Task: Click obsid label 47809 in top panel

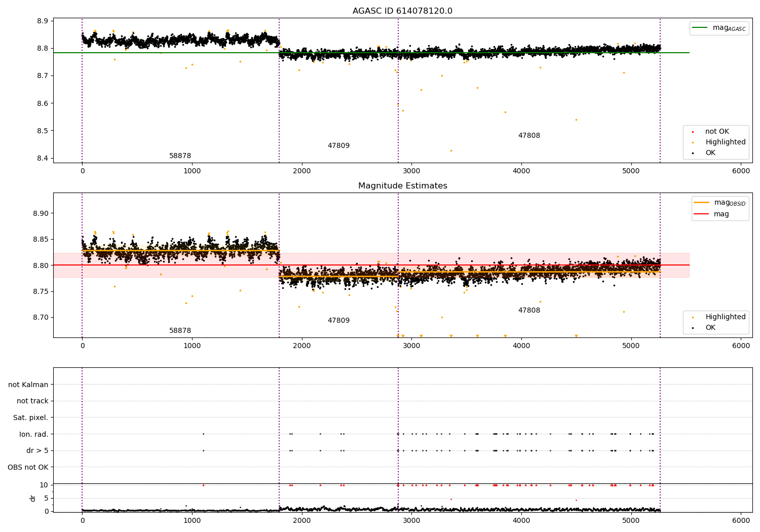Action: click(x=338, y=146)
